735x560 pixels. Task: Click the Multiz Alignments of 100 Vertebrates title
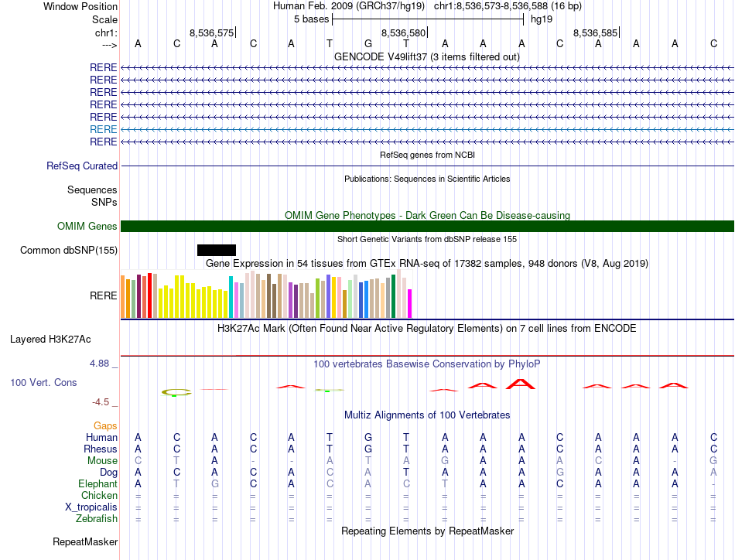click(427, 415)
